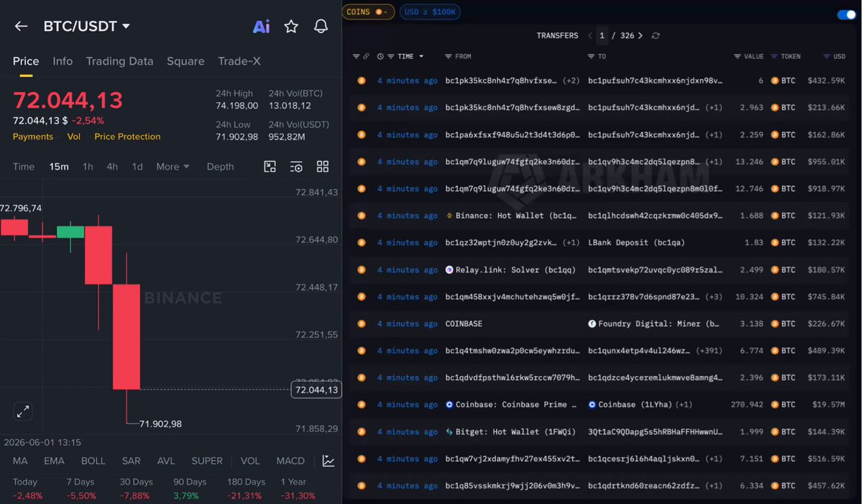862x504 pixels.
Task: Enable the SAR indicator
Action: (x=131, y=461)
